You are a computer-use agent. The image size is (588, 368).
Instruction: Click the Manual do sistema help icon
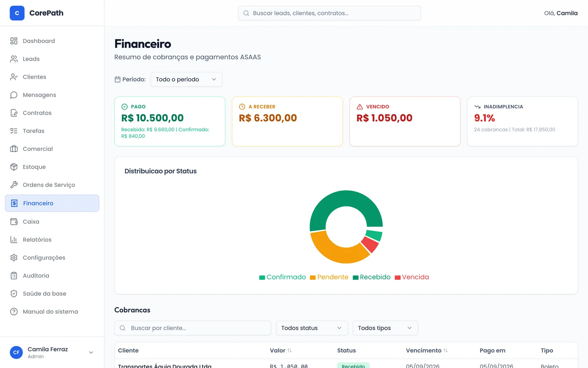14,312
